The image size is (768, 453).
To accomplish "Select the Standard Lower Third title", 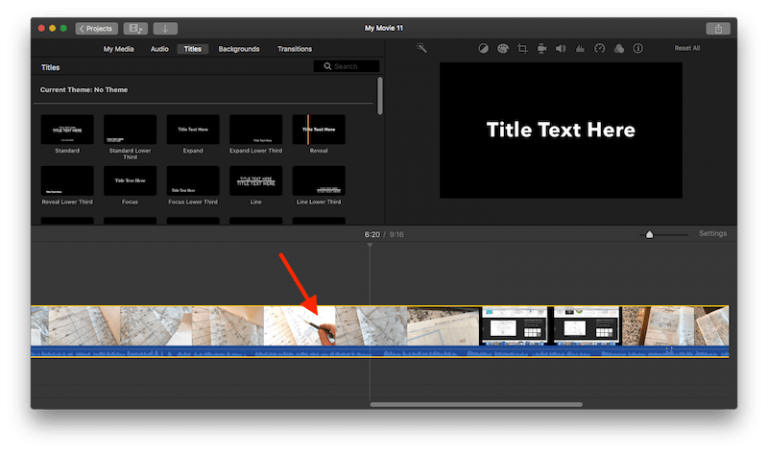I will tap(130, 129).
